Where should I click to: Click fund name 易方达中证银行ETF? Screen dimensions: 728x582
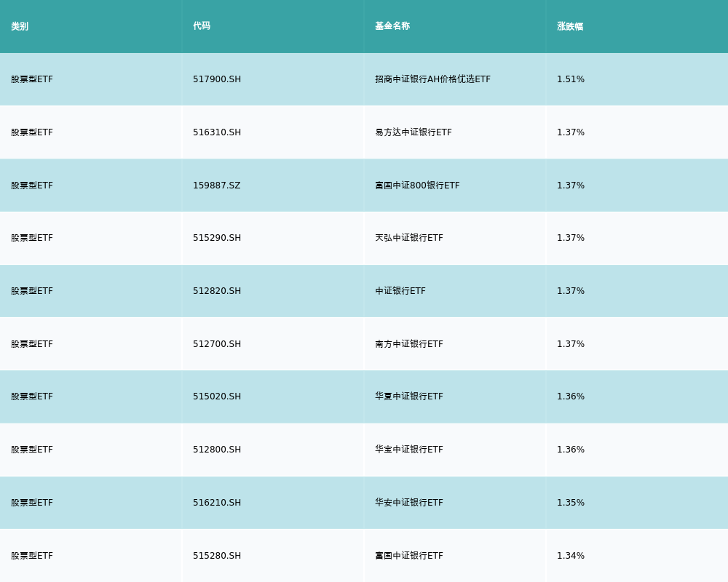click(x=414, y=132)
